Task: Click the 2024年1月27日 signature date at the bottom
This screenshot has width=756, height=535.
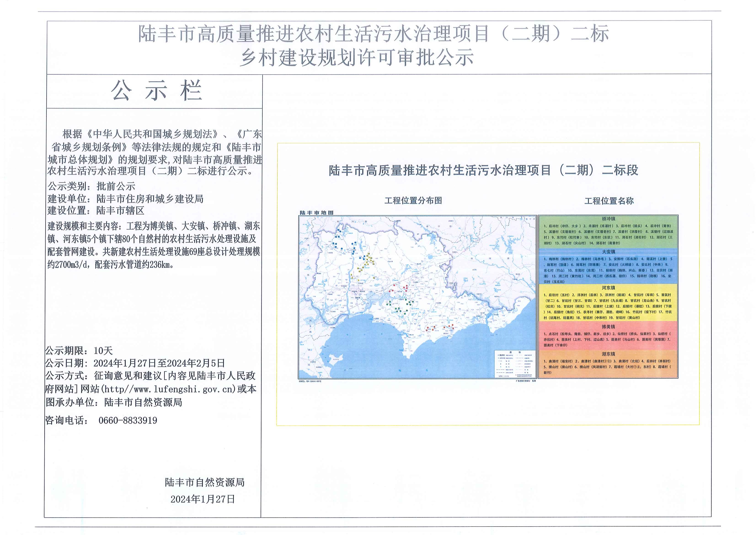Action: (x=203, y=499)
